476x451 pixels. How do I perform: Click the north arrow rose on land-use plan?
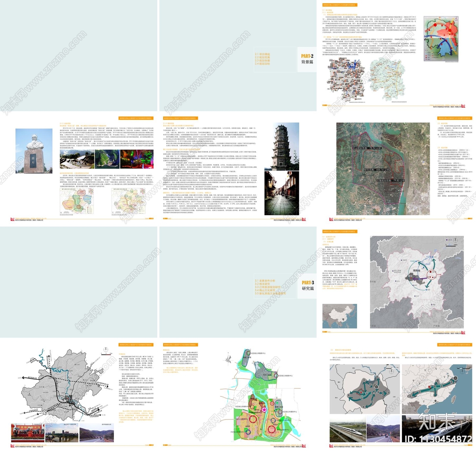228,359
